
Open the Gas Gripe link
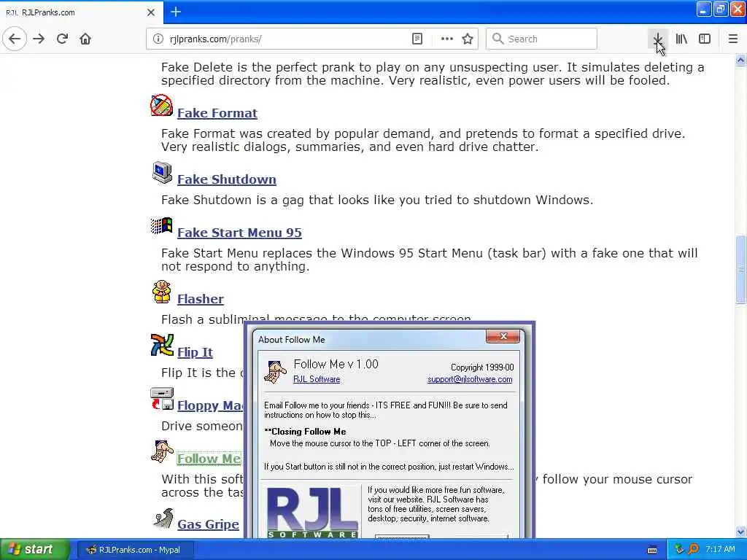(208, 524)
